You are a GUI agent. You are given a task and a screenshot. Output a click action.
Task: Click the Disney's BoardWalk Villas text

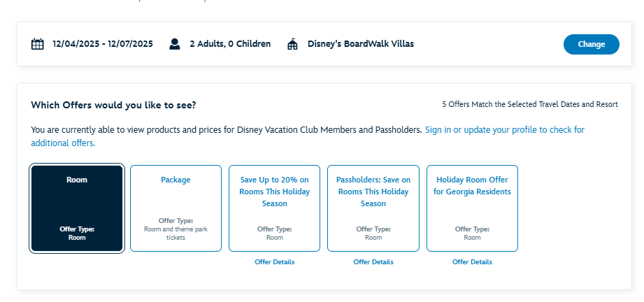[361, 44]
